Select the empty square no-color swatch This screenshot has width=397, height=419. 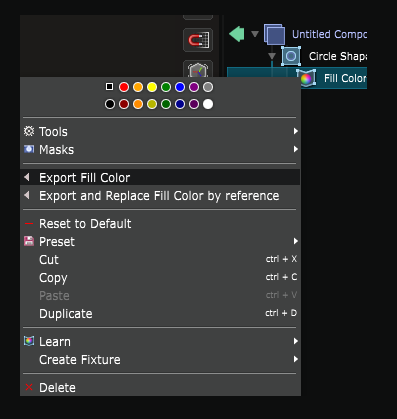click(109, 87)
